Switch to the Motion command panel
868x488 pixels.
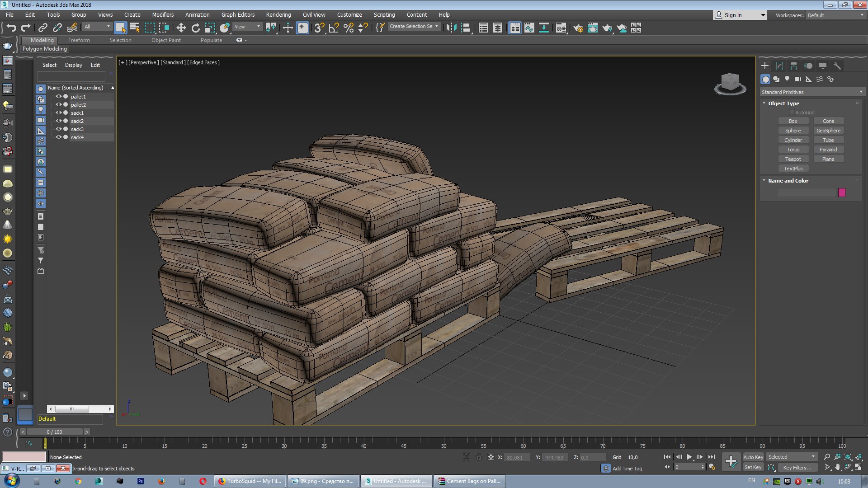808,66
